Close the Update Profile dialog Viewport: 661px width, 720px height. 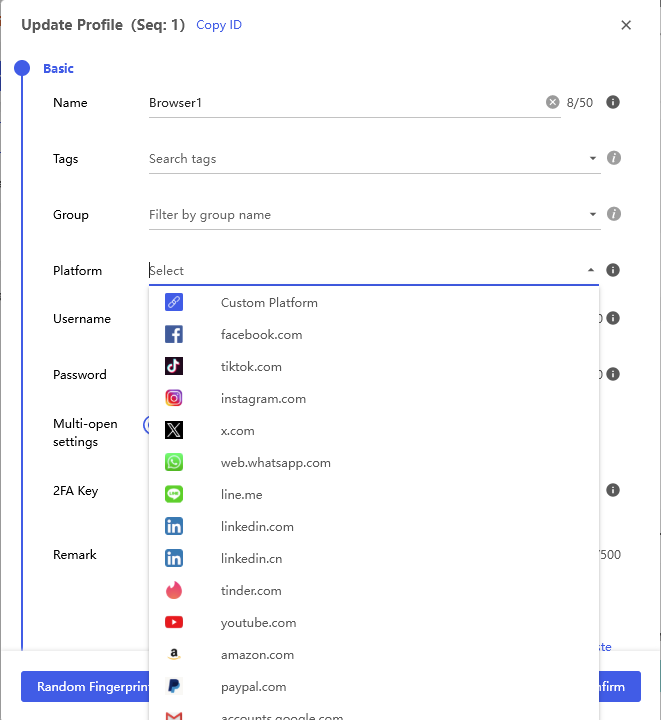(626, 25)
